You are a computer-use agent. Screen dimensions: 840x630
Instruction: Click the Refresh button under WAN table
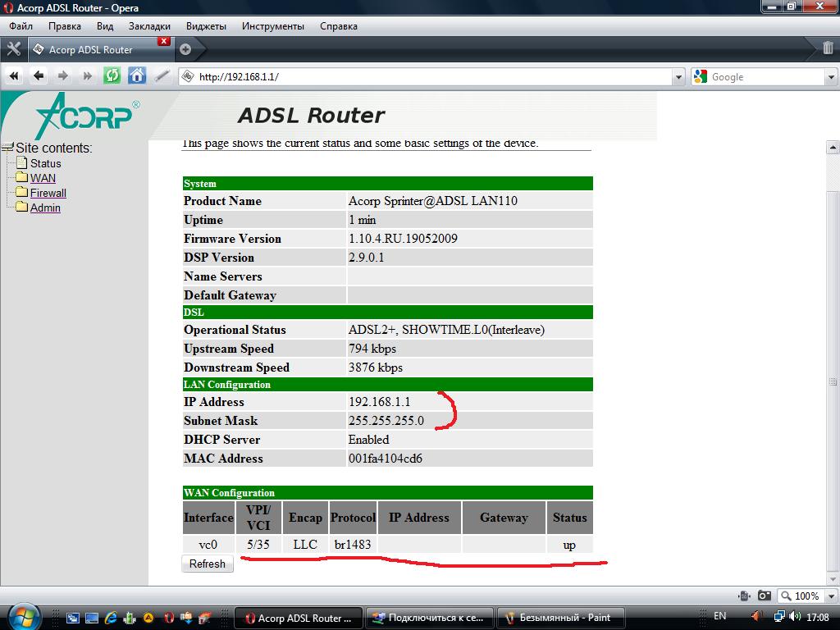[207, 564]
